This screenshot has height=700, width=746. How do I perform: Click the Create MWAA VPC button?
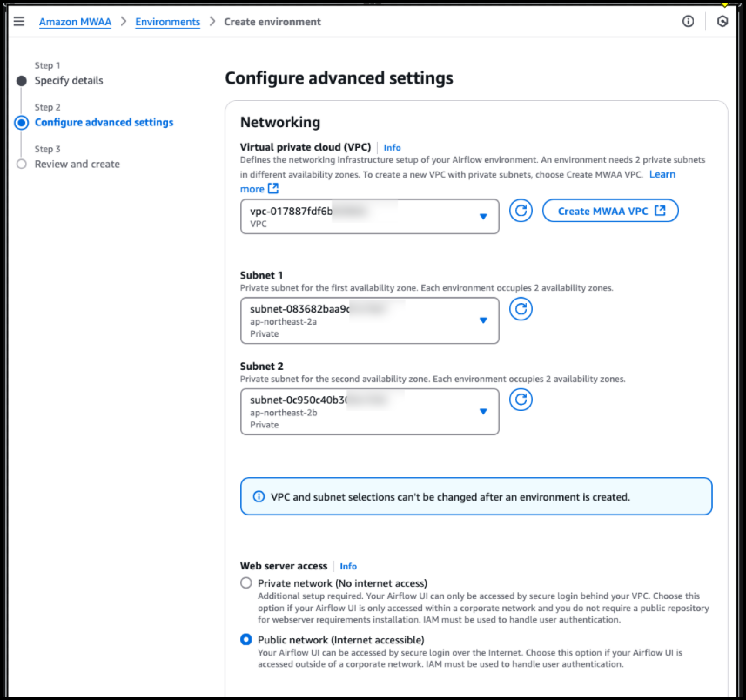pyautogui.click(x=610, y=211)
